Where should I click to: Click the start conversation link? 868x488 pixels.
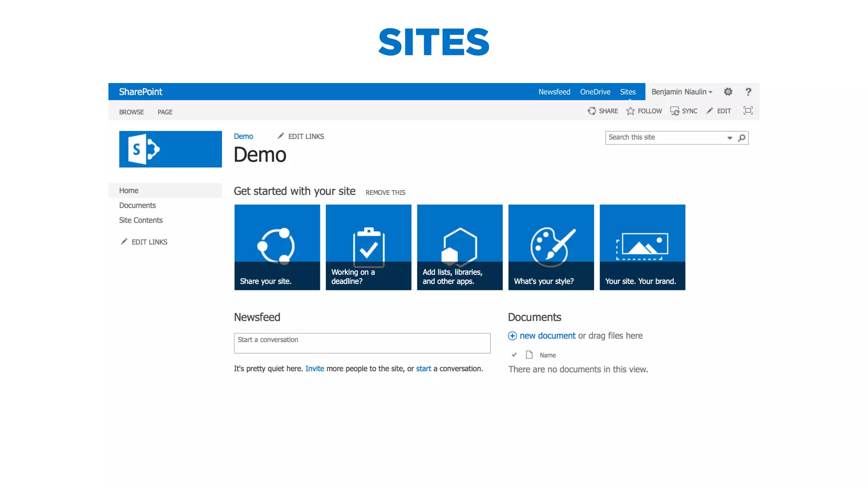point(423,369)
